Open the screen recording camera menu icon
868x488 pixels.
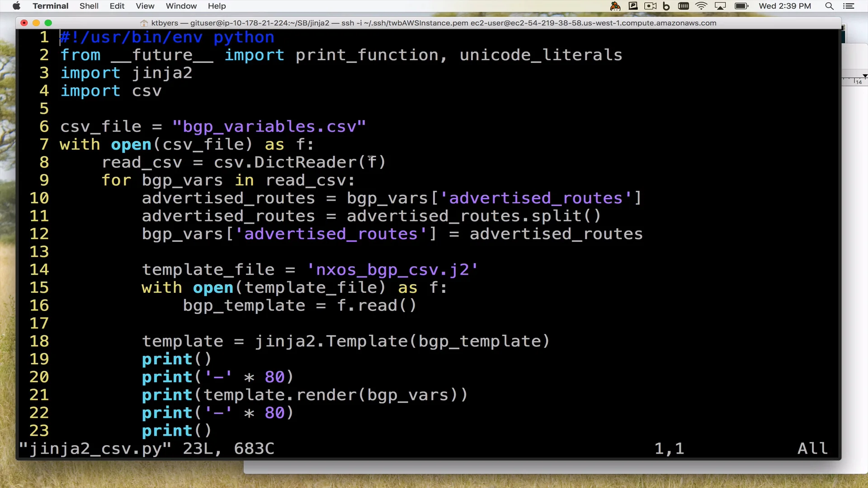650,6
